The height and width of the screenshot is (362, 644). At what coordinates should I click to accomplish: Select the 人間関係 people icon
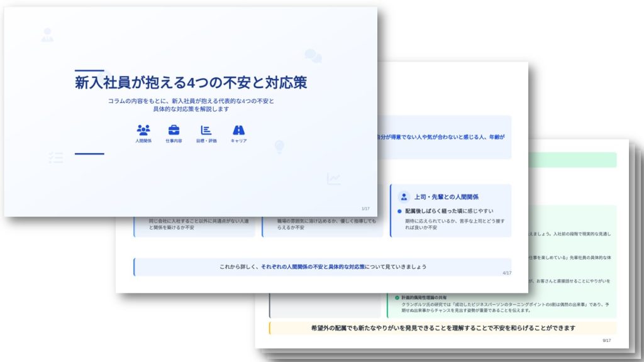[x=143, y=129]
